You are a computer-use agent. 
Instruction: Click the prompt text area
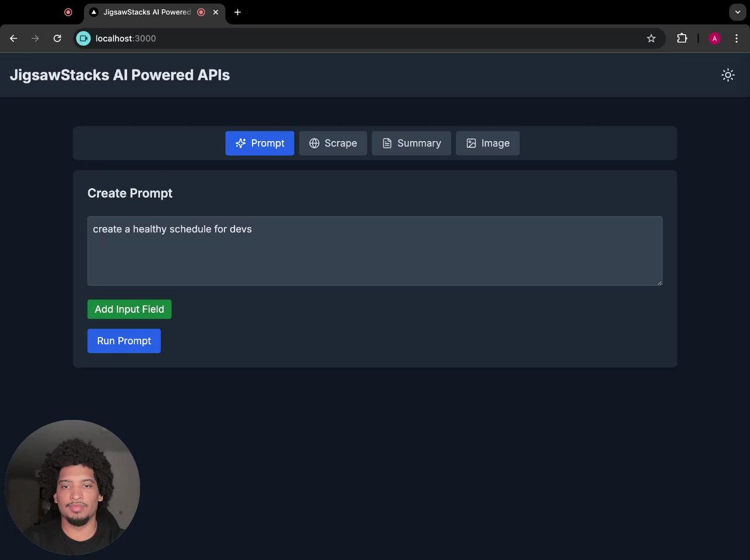click(x=375, y=251)
